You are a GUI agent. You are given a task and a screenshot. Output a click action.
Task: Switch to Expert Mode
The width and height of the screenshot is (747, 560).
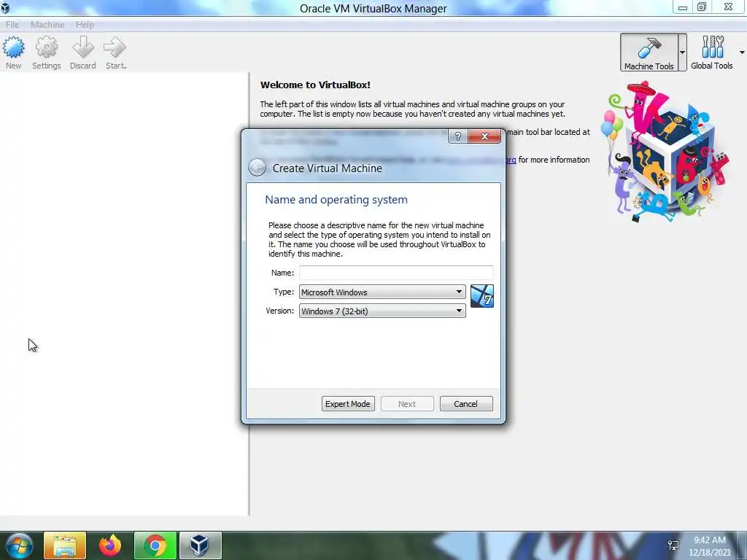pyautogui.click(x=348, y=404)
